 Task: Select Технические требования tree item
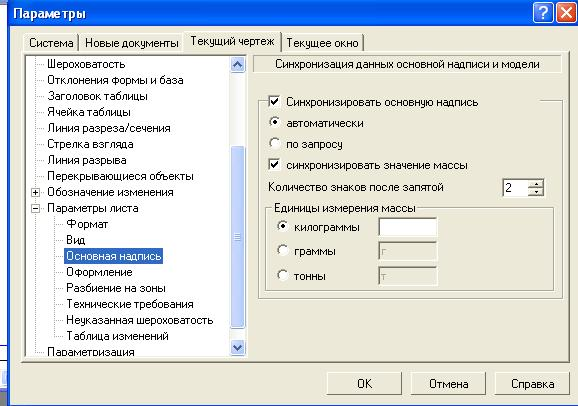pyautogui.click(x=130, y=304)
